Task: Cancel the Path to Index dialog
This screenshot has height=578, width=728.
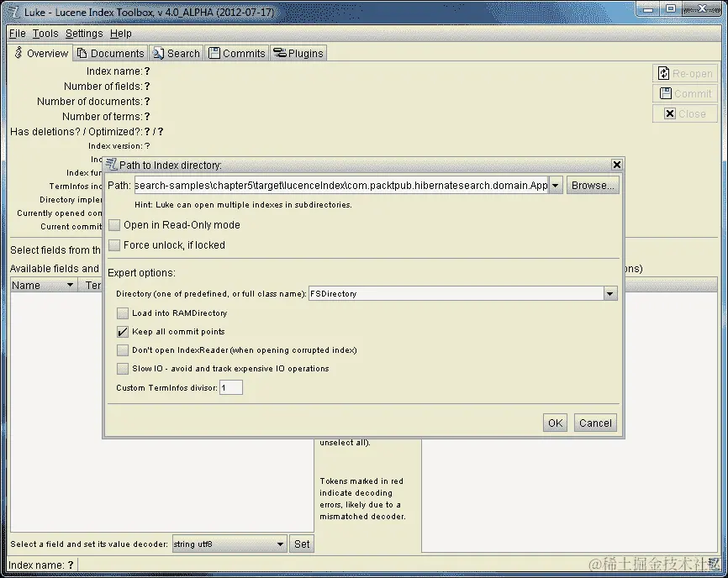Action: point(595,423)
